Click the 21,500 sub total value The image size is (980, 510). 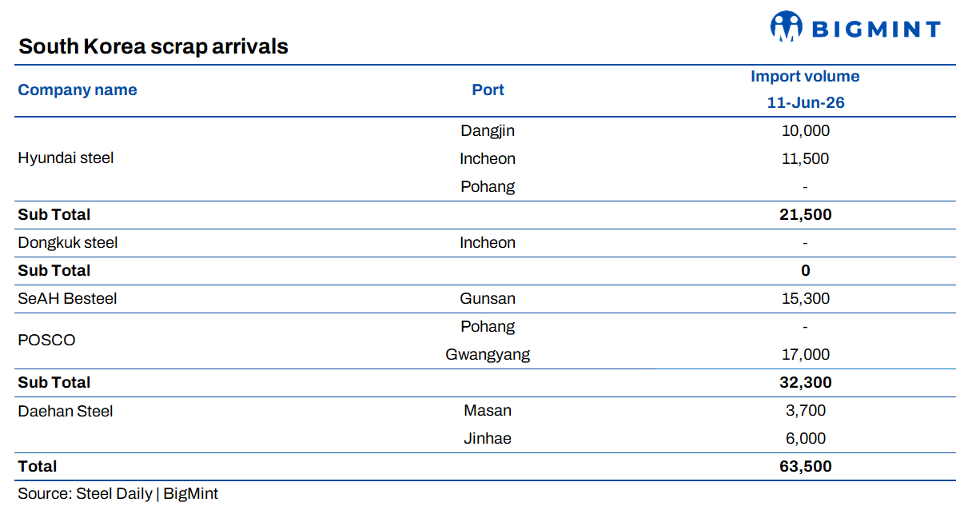point(805,214)
